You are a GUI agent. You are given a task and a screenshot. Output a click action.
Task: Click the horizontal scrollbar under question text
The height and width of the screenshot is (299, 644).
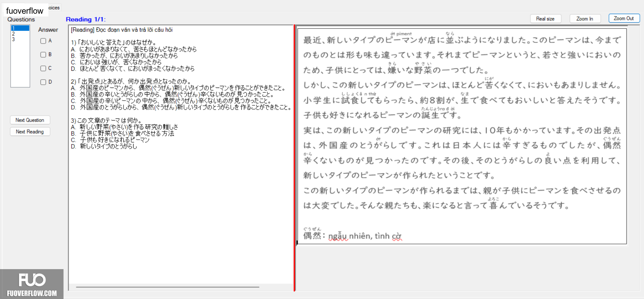click(x=168, y=287)
